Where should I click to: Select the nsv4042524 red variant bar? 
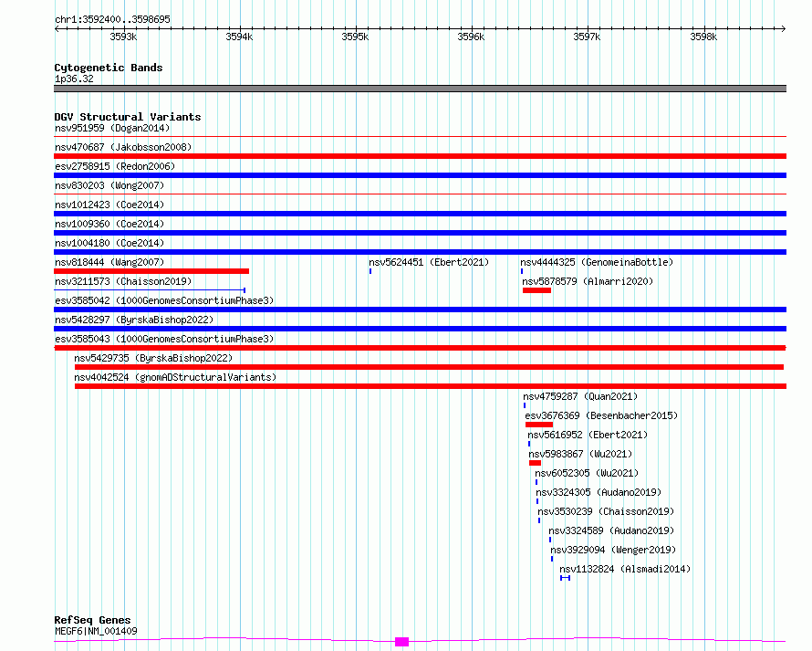point(431,386)
